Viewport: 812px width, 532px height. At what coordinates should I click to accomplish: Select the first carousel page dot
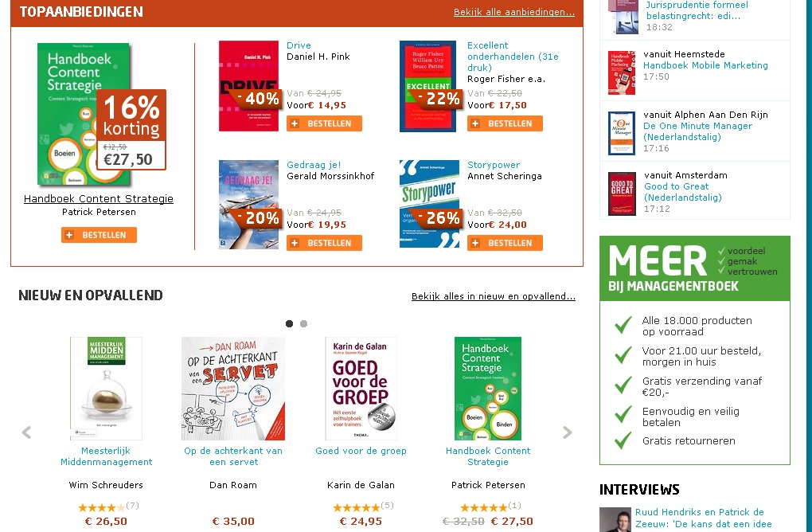[289, 323]
